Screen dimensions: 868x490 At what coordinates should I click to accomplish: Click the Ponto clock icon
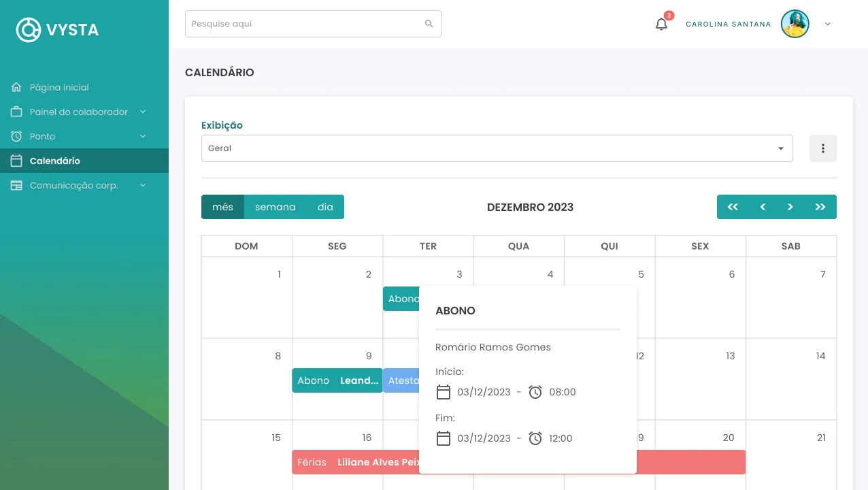[x=16, y=136]
